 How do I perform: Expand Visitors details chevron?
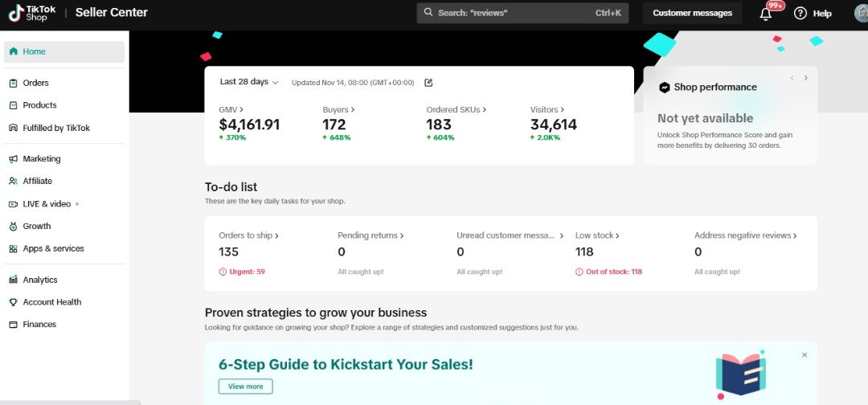[x=563, y=109]
